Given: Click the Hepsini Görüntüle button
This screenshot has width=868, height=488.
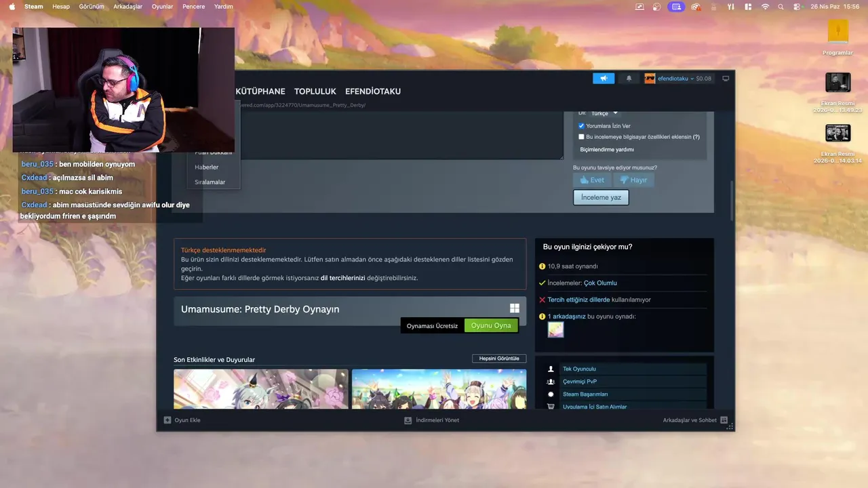Looking at the screenshot, I should (499, 359).
